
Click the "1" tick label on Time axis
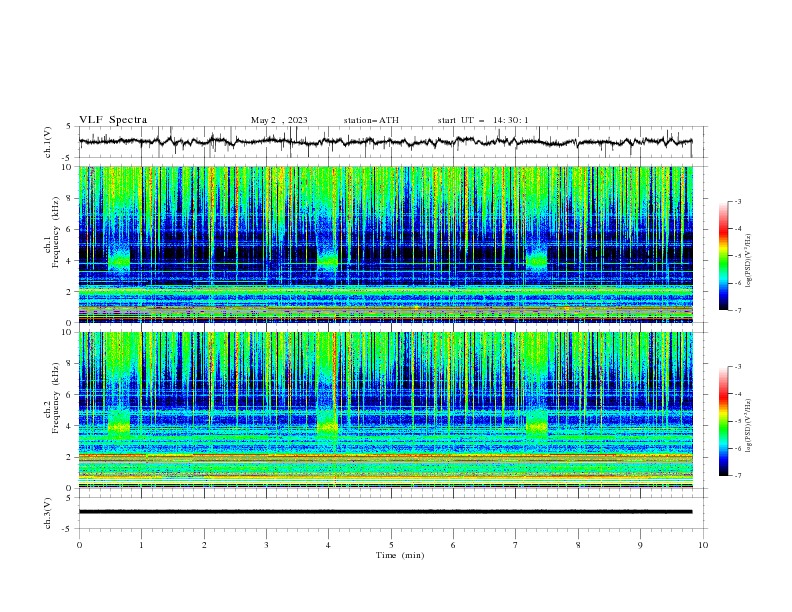[x=142, y=545]
